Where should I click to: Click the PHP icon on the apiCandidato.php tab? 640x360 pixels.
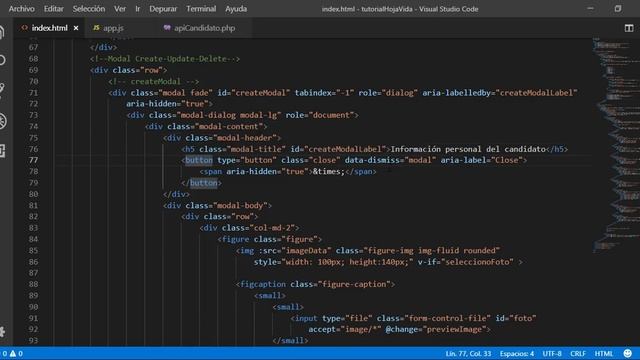click(x=167, y=28)
